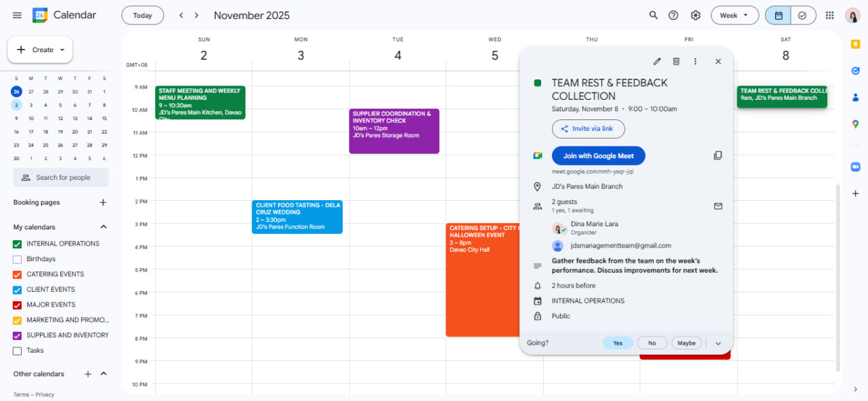Open Zoom add-on side panel icon
Image resolution: width=868 pixels, height=401 pixels.
[855, 167]
